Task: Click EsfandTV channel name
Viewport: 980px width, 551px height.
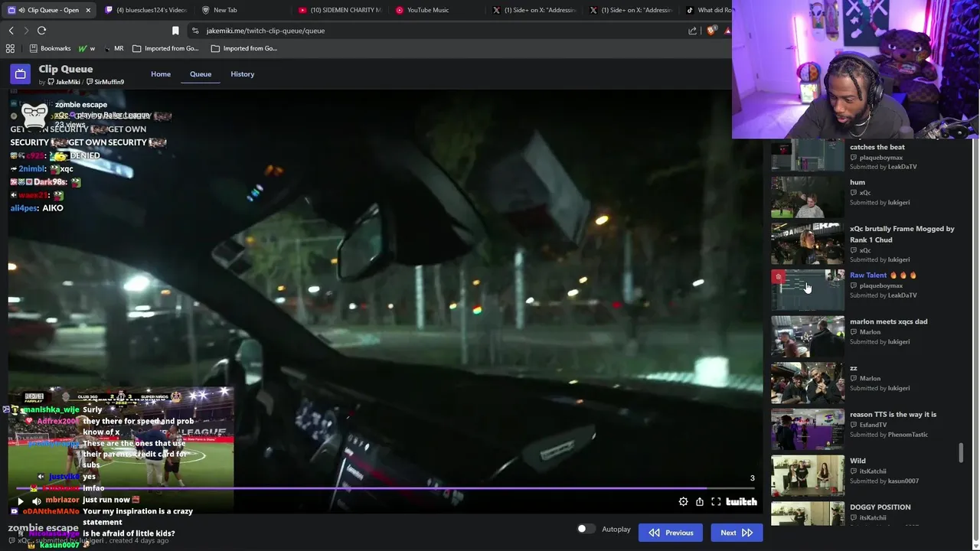Action: point(873,425)
